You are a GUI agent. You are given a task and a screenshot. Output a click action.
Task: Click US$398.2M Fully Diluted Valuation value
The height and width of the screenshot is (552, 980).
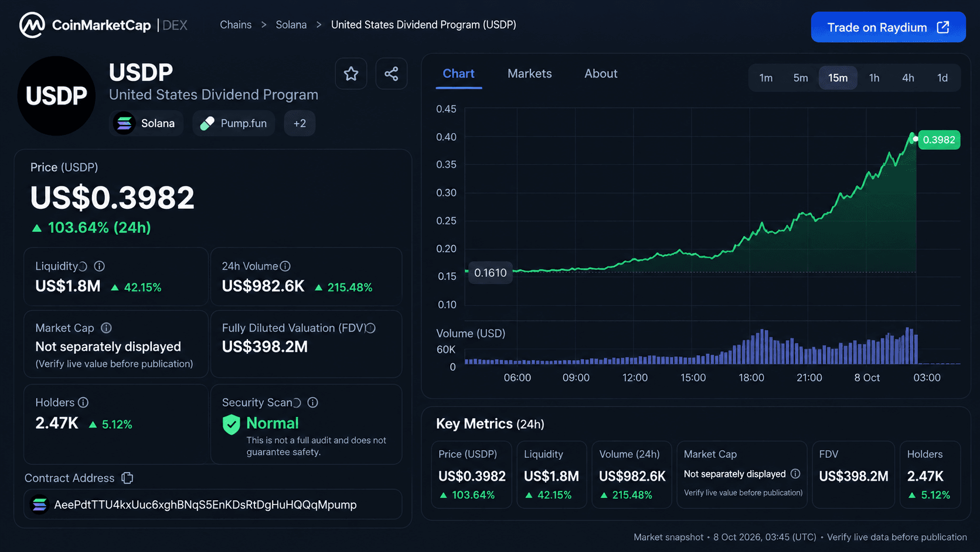point(265,347)
